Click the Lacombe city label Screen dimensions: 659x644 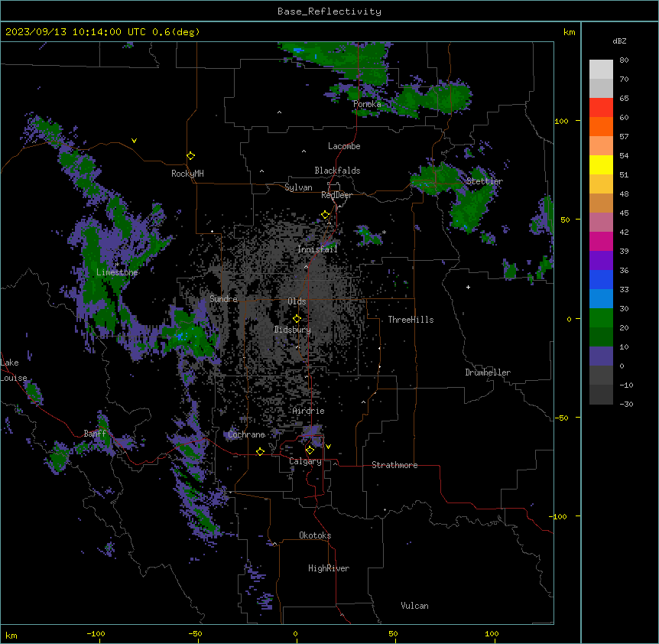tap(344, 146)
